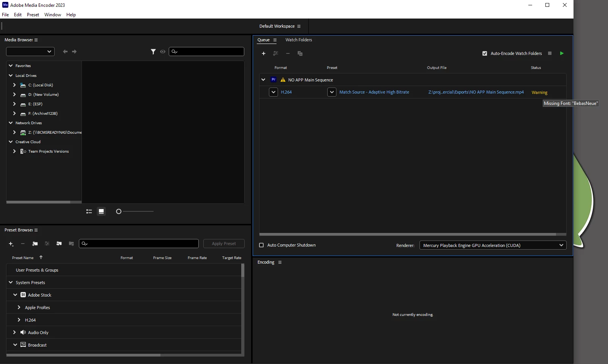Click the Remove minus icon in Queue toolbar
The image size is (608, 364).
pyautogui.click(x=288, y=53)
